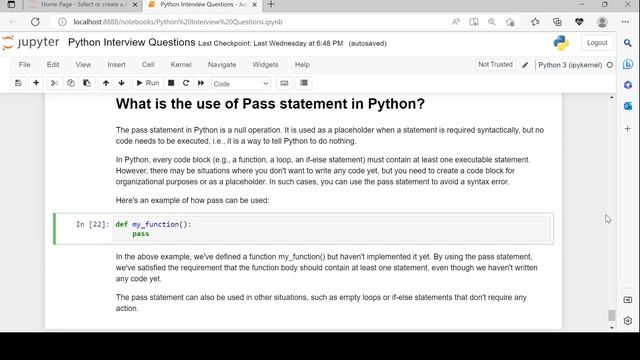This screenshot has width=640, height=360.
Task: Restart kernel and run all cells
Action: (201, 83)
